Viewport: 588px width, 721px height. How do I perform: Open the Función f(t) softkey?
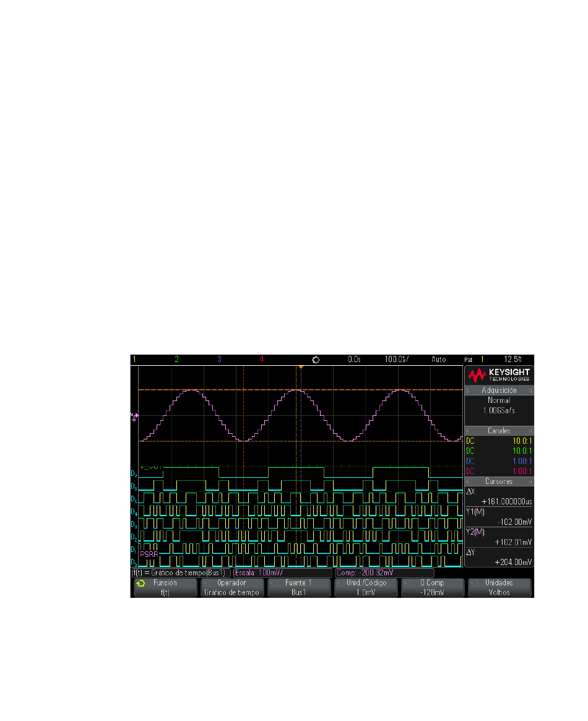click(x=165, y=588)
